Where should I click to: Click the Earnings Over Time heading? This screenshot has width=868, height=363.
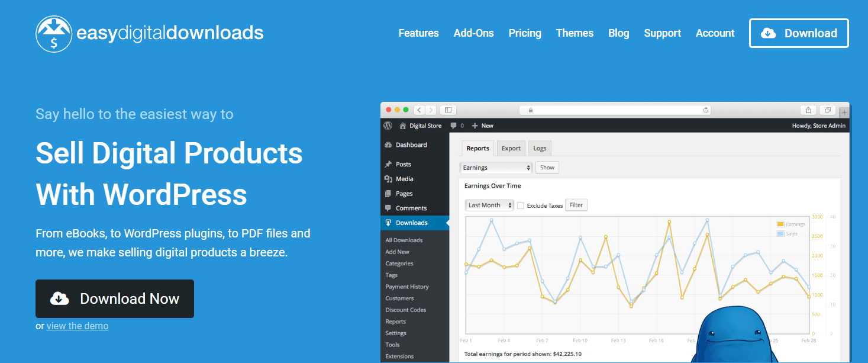click(493, 186)
